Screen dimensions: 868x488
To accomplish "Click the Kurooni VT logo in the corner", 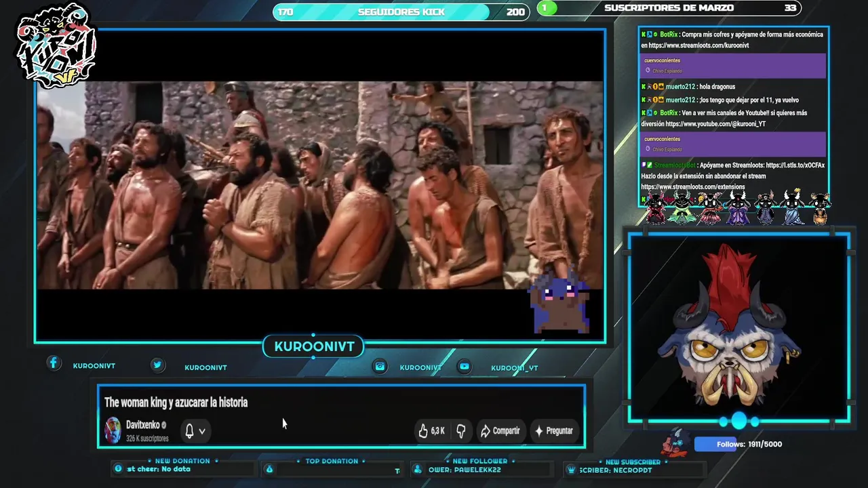I will [56, 46].
